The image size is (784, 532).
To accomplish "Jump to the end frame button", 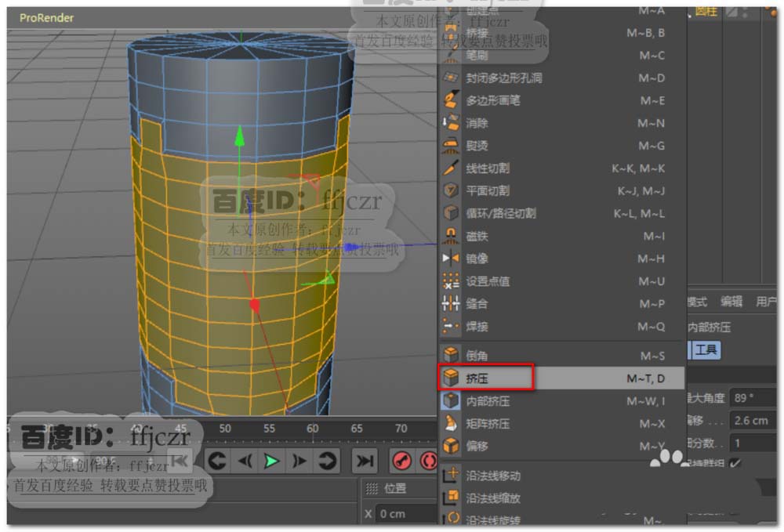I will pyautogui.click(x=365, y=461).
